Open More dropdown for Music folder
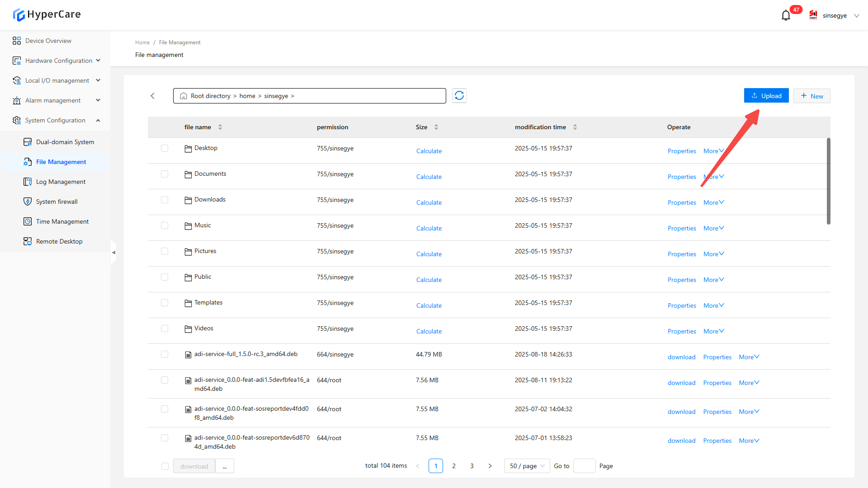 (x=713, y=228)
